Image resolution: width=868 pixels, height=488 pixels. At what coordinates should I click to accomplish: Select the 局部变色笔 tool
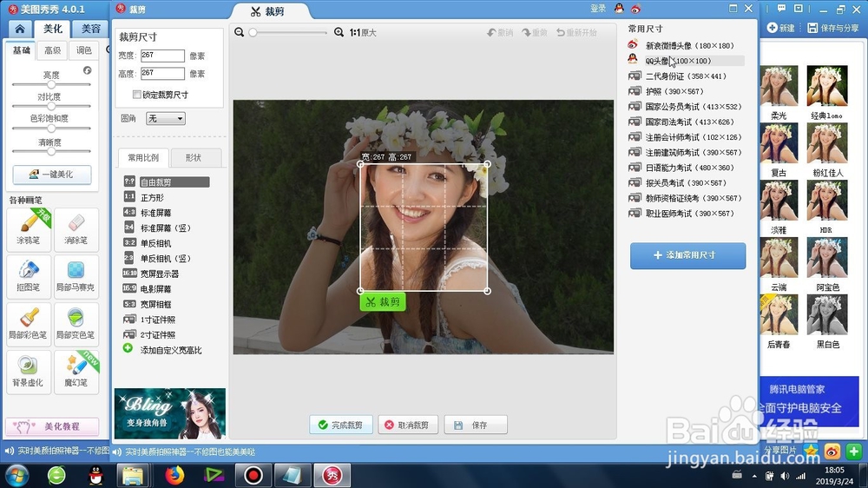[76, 325]
